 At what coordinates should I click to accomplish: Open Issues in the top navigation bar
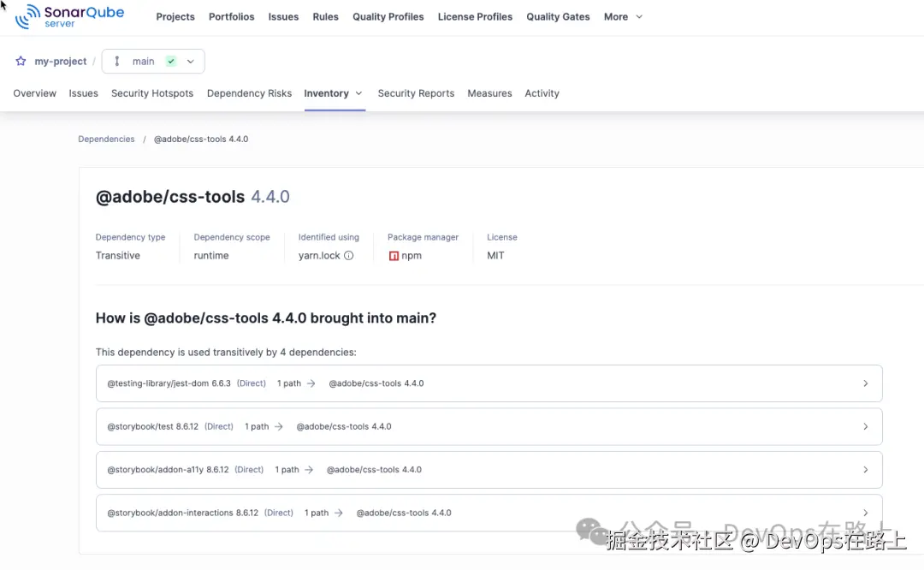[283, 17]
